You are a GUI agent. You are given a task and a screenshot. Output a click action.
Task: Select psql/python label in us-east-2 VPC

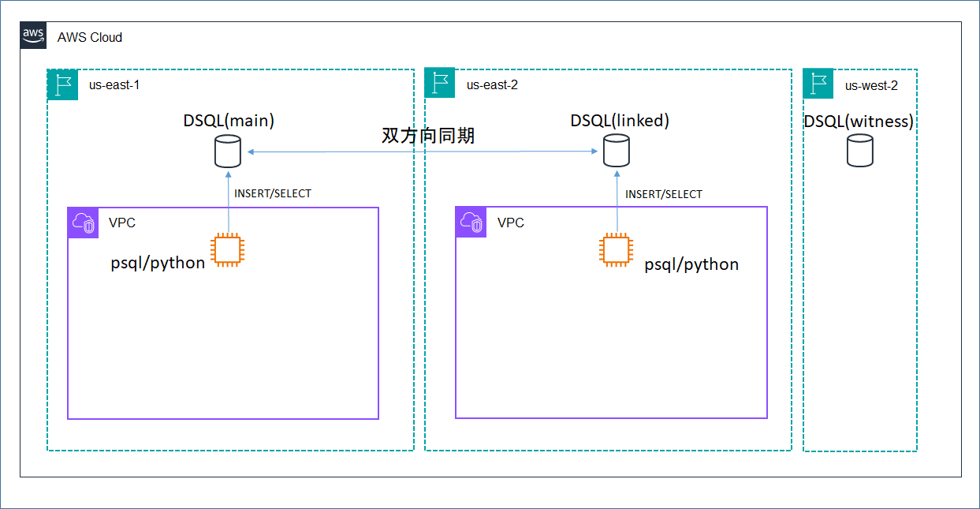pyautogui.click(x=692, y=264)
